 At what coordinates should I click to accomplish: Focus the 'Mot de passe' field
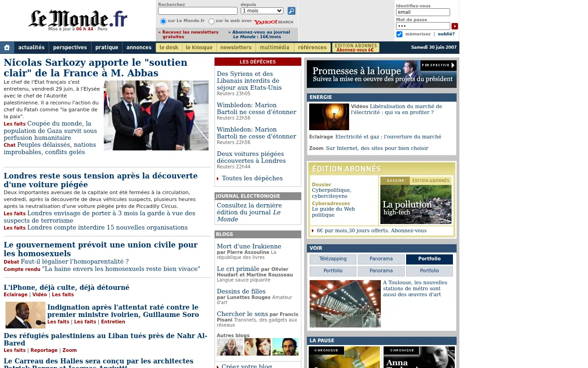423,26
